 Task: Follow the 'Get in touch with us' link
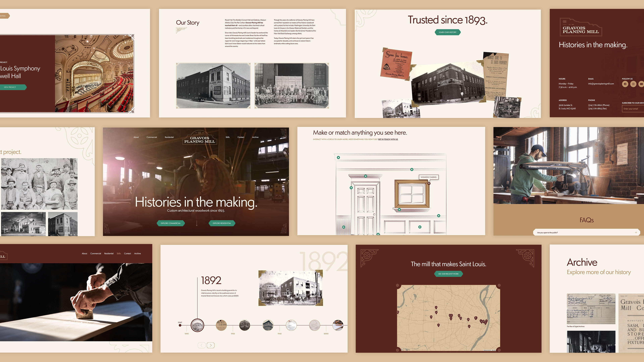click(388, 139)
